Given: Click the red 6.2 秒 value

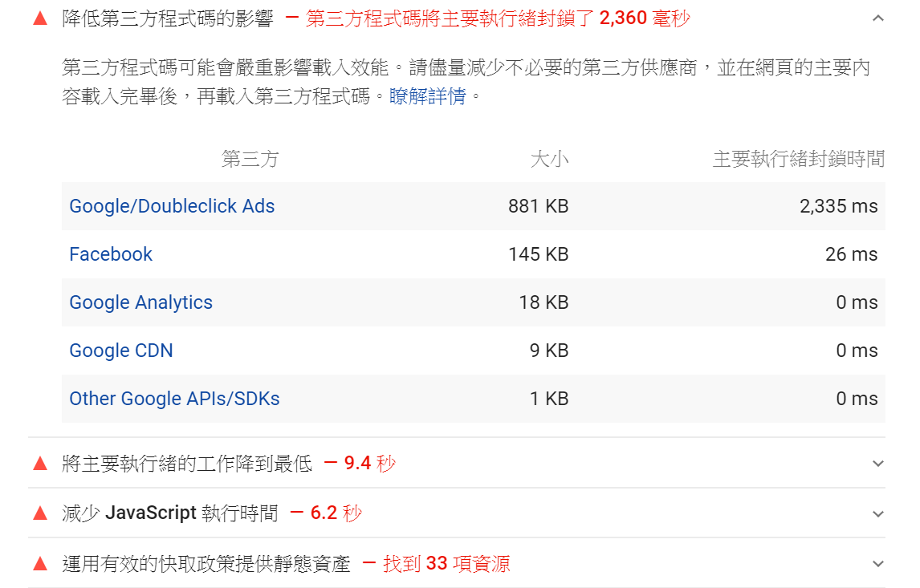Looking at the screenshot, I should pos(336,513).
